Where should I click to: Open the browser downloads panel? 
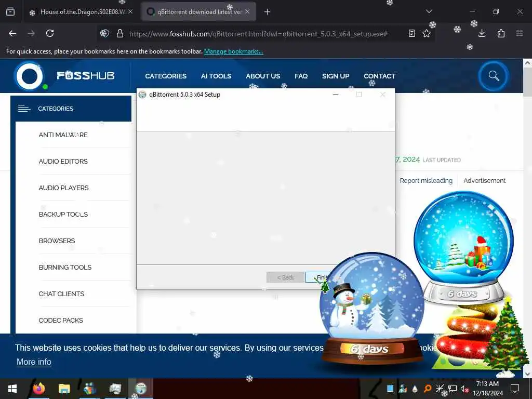[482, 33]
